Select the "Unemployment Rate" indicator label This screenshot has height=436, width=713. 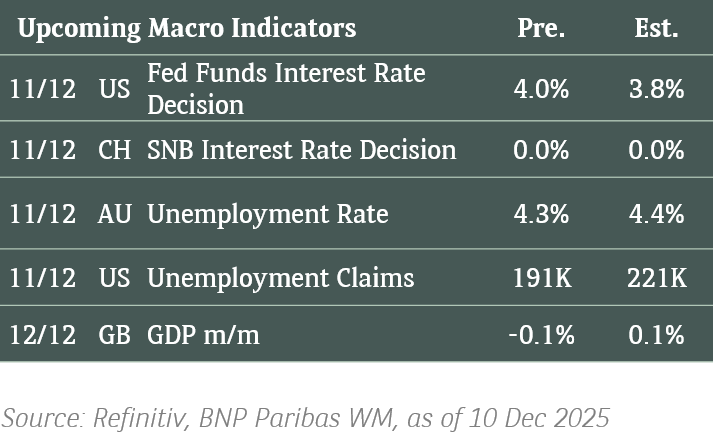coord(267,214)
